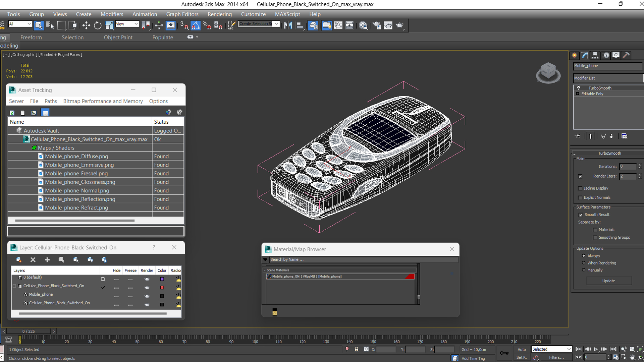Viewport: 644px width, 362px height.
Task: Click the Set K. button
Action: click(521, 357)
